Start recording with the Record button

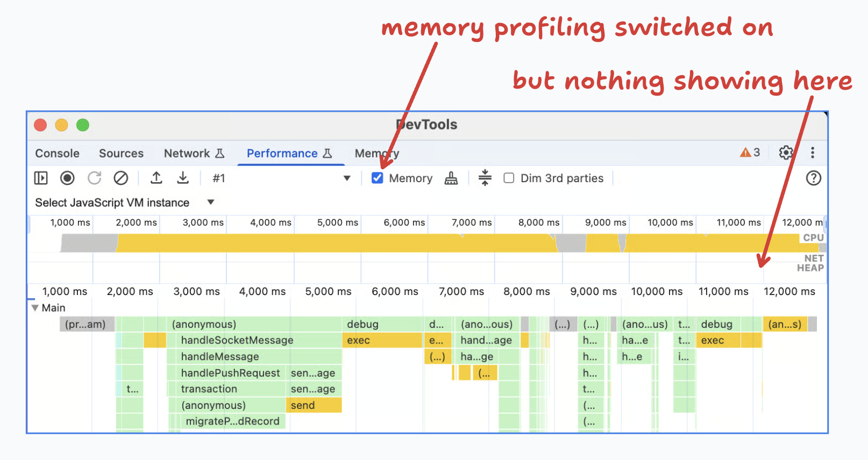coord(67,178)
